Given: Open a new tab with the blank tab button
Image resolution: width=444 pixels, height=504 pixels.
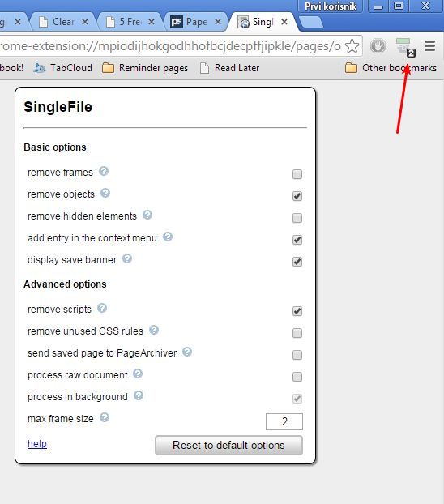Looking at the screenshot, I should point(310,23).
